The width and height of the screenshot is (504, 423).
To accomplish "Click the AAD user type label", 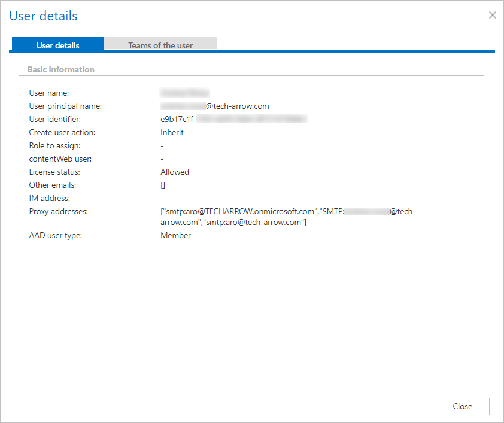I will [x=56, y=235].
